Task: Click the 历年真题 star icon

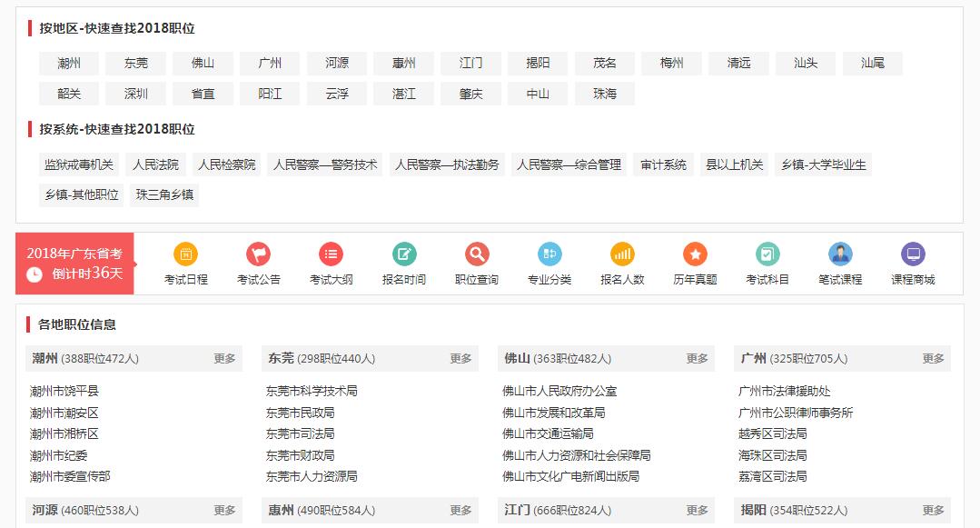Action: [x=695, y=254]
